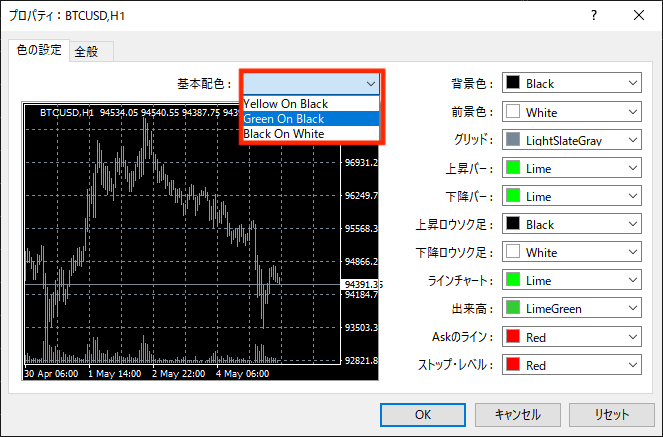Click the LimeGreen swatch for 出来高
This screenshot has height=437, width=663.
[513, 307]
